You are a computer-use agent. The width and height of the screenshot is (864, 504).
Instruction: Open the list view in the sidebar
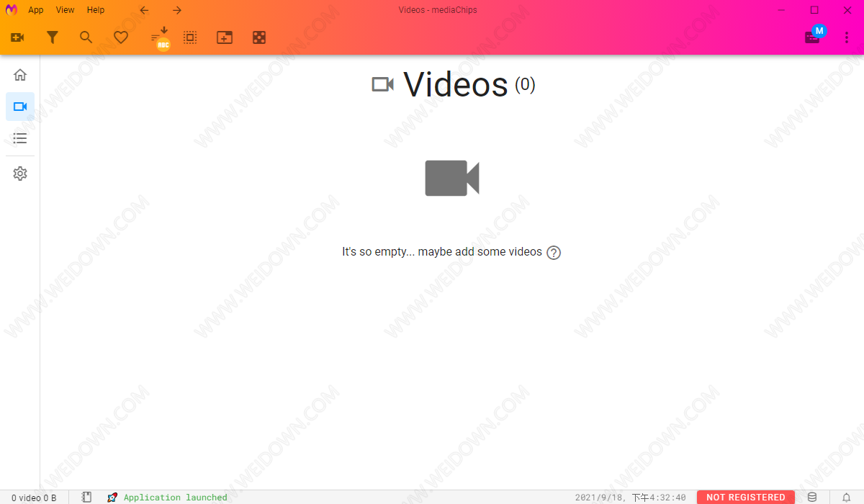[20, 138]
